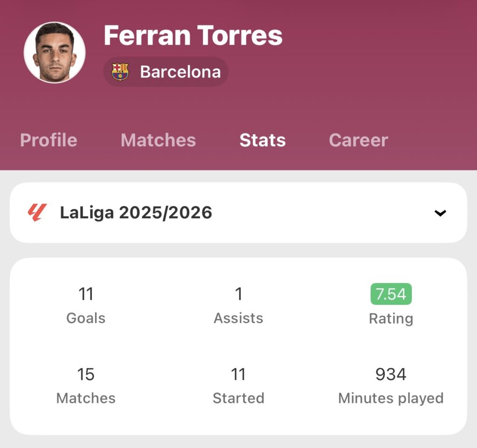Viewport: 477px width, 448px height.
Task: Tap Ferran Torres profile photo
Action: 55,52
